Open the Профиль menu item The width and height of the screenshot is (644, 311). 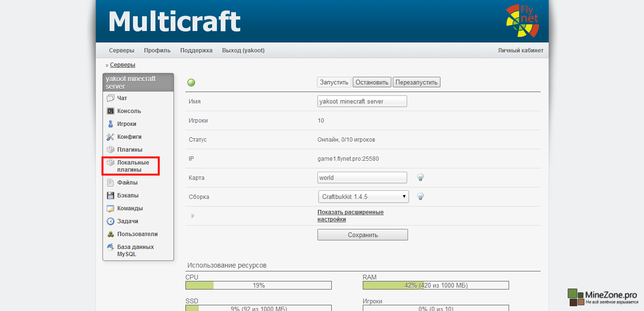coord(157,51)
